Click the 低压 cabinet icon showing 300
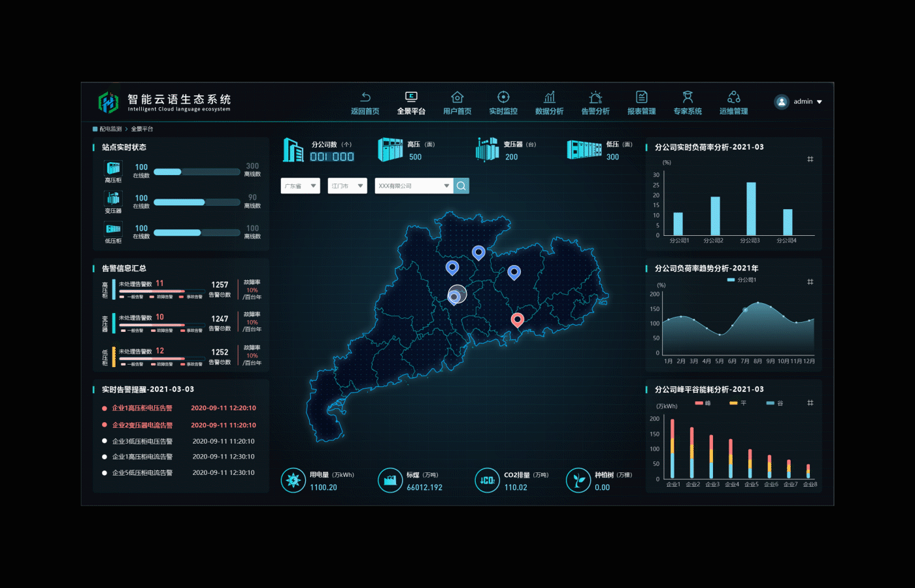The width and height of the screenshot is (915, 588). (584, 150)
